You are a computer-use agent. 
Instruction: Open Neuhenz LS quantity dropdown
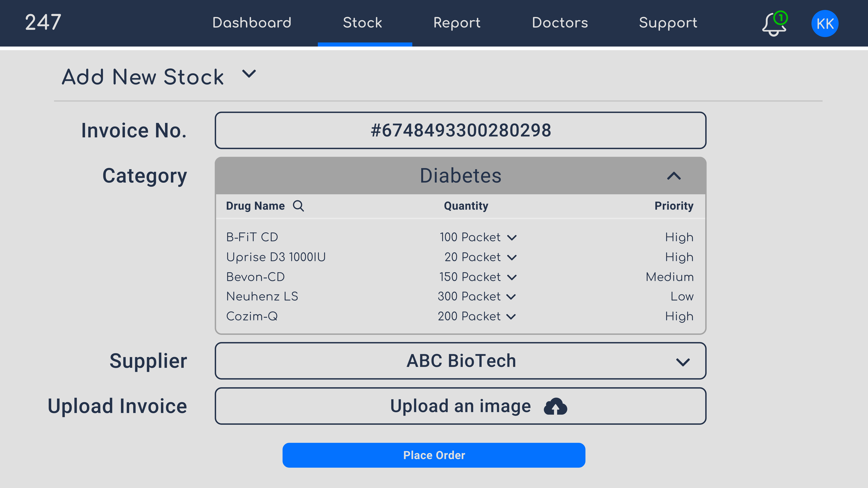511,297
